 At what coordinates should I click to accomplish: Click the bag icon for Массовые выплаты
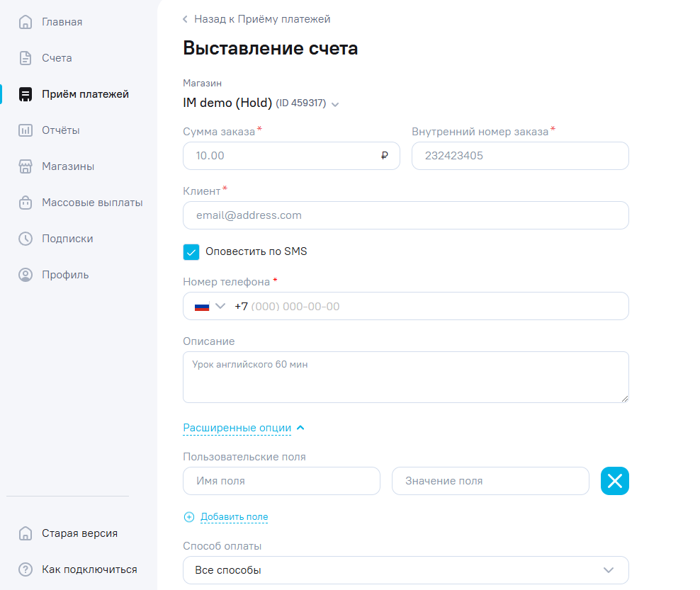(26, 203)
